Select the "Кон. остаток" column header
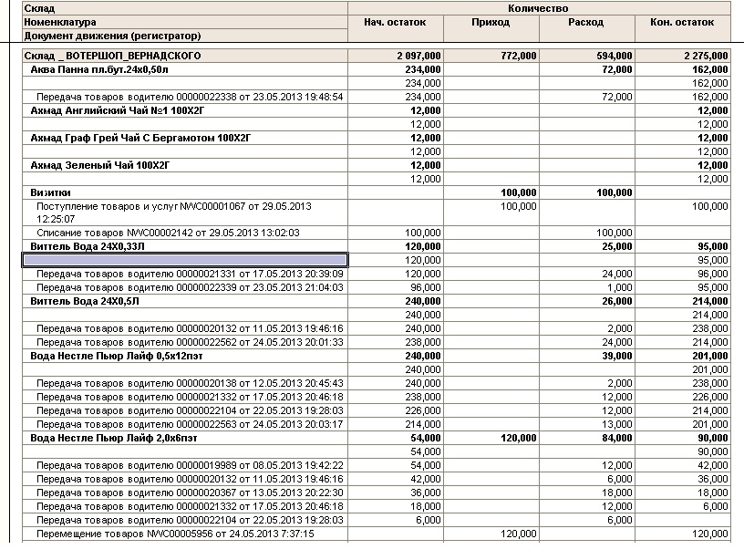The height and width of the screenshot is (560, 744). coord(683,22)
